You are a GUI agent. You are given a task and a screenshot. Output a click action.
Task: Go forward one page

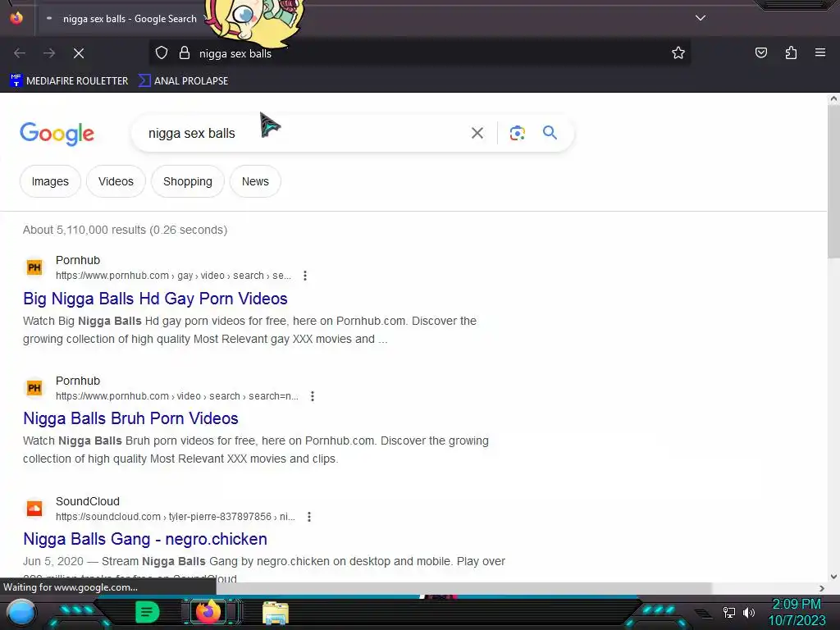[49, 53]
